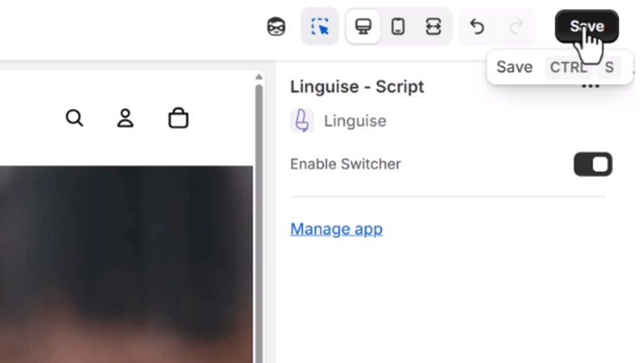644x363 pixels.
Task: Switch to desktop preview mode
Action: [x=363, y=27]
